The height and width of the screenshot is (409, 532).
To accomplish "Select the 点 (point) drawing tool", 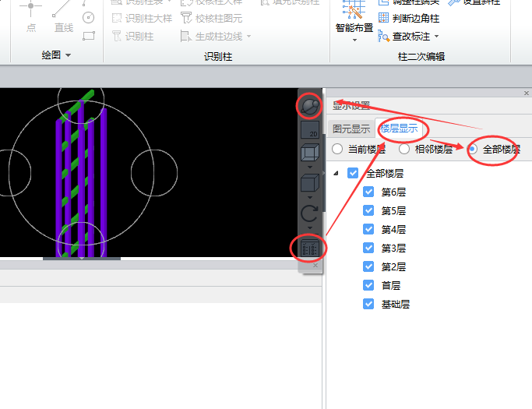I will tap(31, 16).
